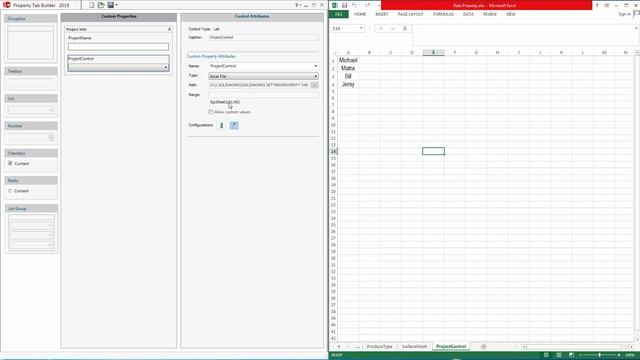Screen dimensions: 640x360
Task: Open the PAGE LAYOUT ribbon tab
Action: [411, 14]
